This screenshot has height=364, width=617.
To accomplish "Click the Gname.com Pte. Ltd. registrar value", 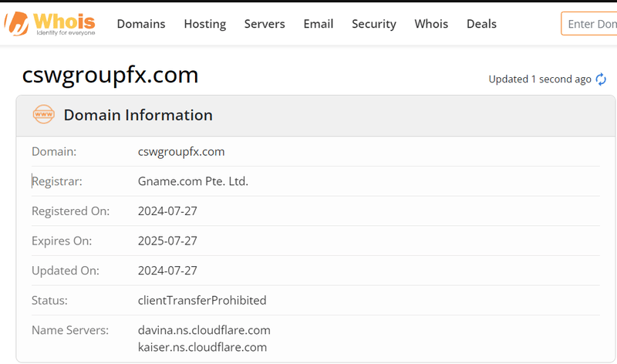I will [x=193, y=181].
